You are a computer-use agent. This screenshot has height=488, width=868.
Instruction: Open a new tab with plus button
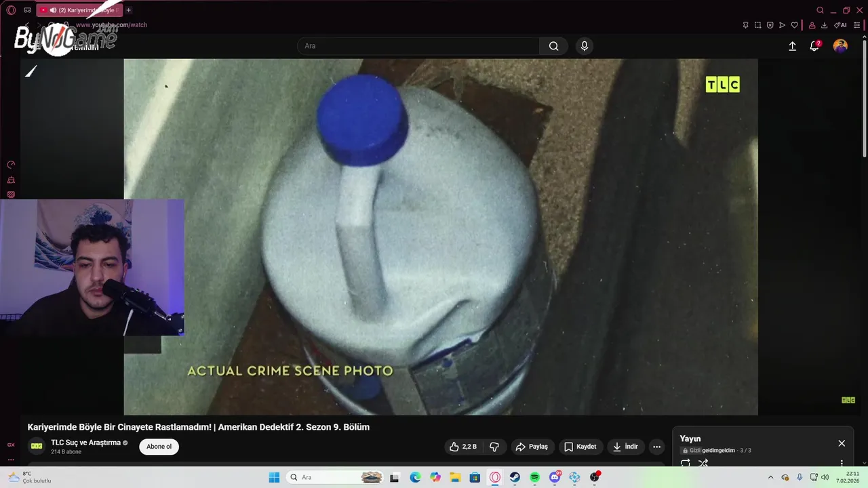coord(129,10)
